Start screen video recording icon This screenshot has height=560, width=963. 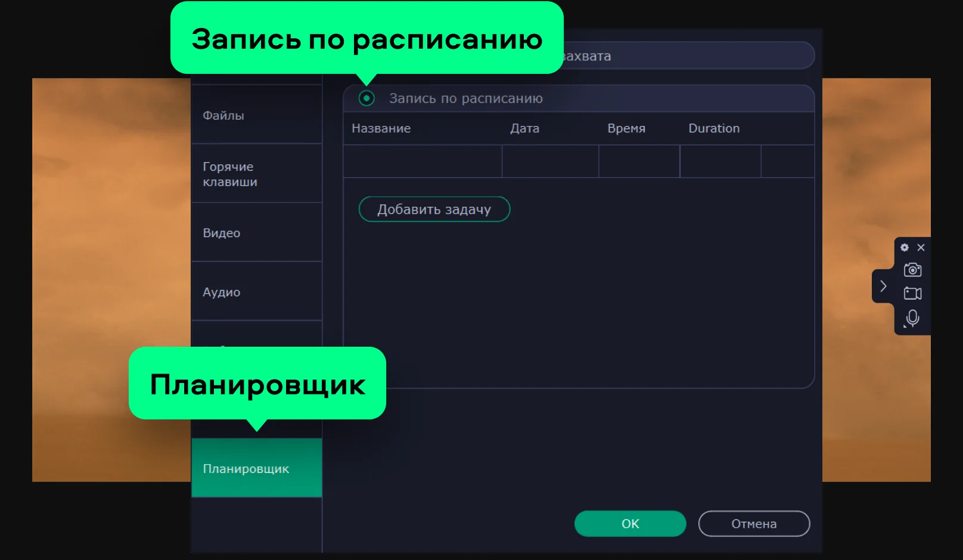912,293
